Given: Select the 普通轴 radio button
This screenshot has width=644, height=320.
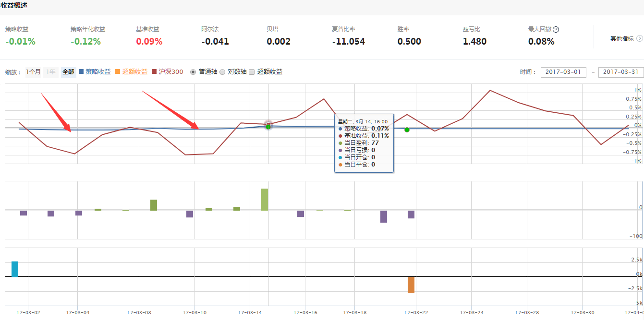Looking at the screenshot, I should 194,72.
